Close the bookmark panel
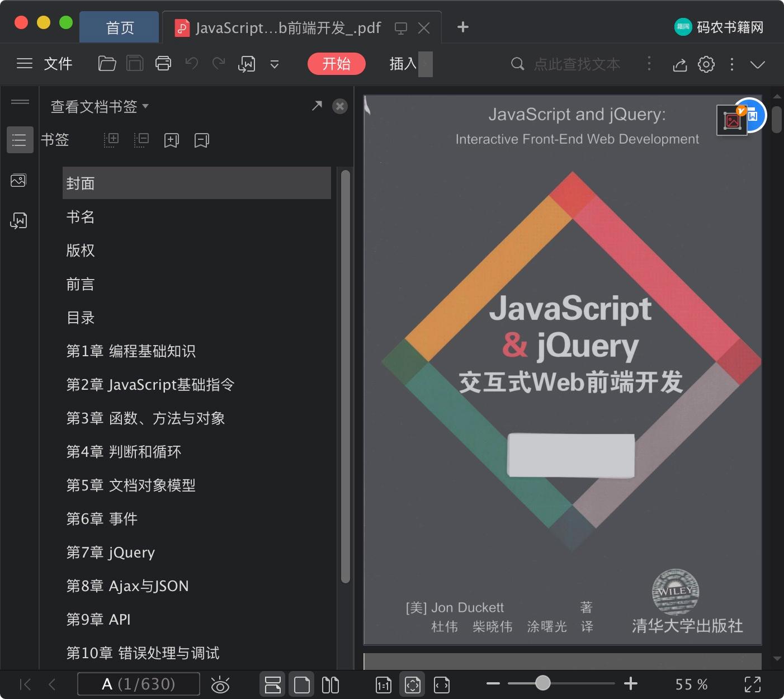The width and height of the screenshot is (784, 699). pos(340,106)
